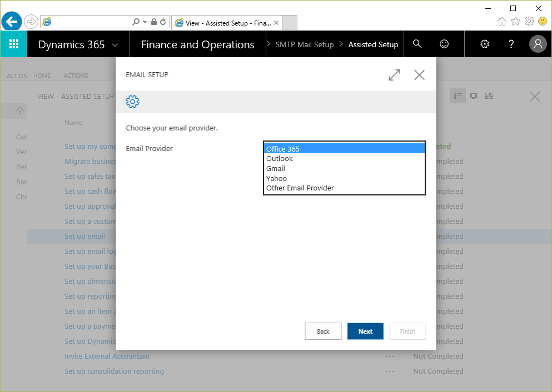
Task: Open Migrate business data link
Action: tap(90, 162)
